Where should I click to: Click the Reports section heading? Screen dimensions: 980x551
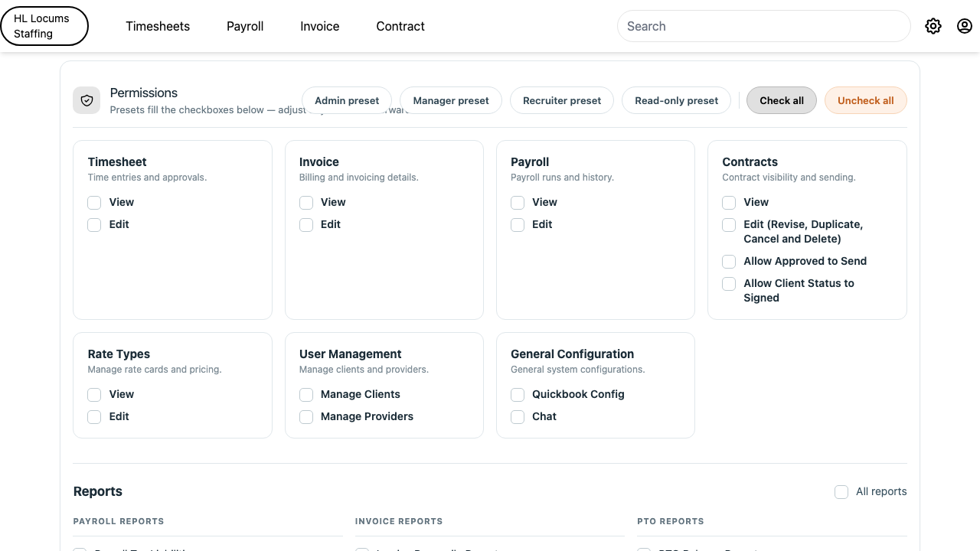(98, 491)
